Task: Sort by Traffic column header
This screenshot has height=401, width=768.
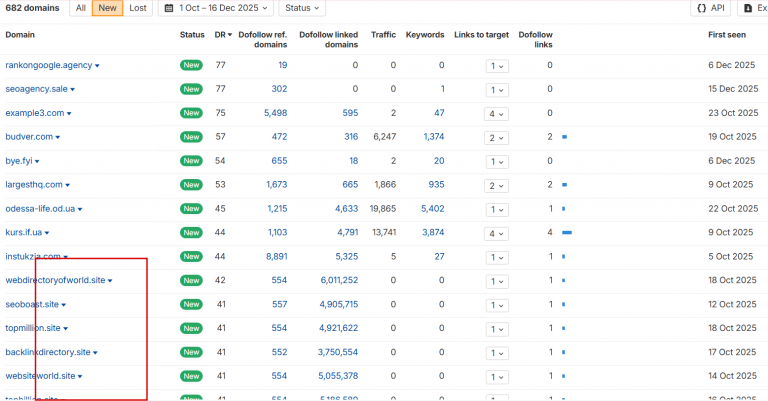Action: [383, 35]
